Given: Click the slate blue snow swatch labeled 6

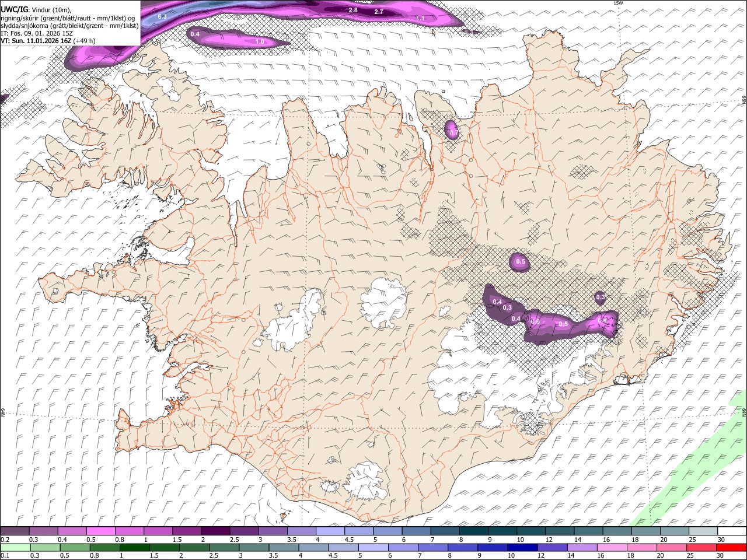Looking at the screenshot, I should (x=416, y=531).
